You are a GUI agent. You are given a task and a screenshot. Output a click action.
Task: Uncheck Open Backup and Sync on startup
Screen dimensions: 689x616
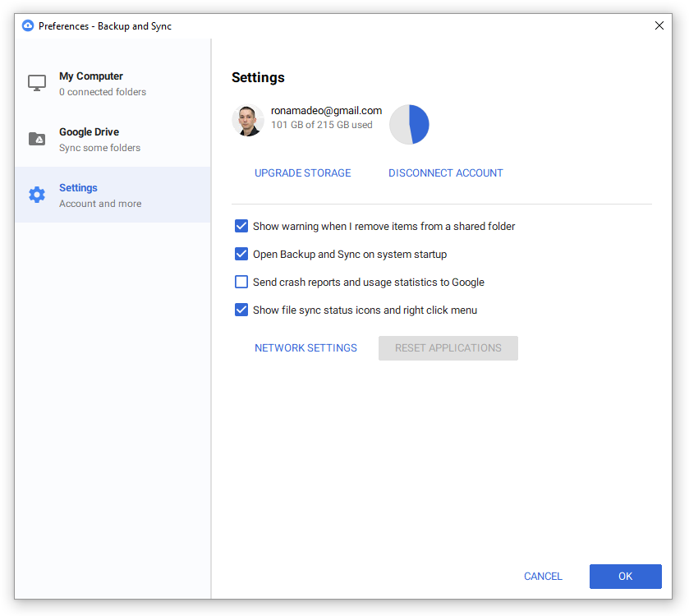(x=241, y=254)
